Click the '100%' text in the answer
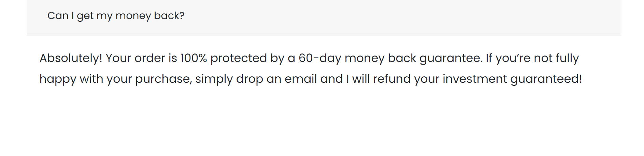The height and width of the screenshot is (156, 644). click(194, 58)
